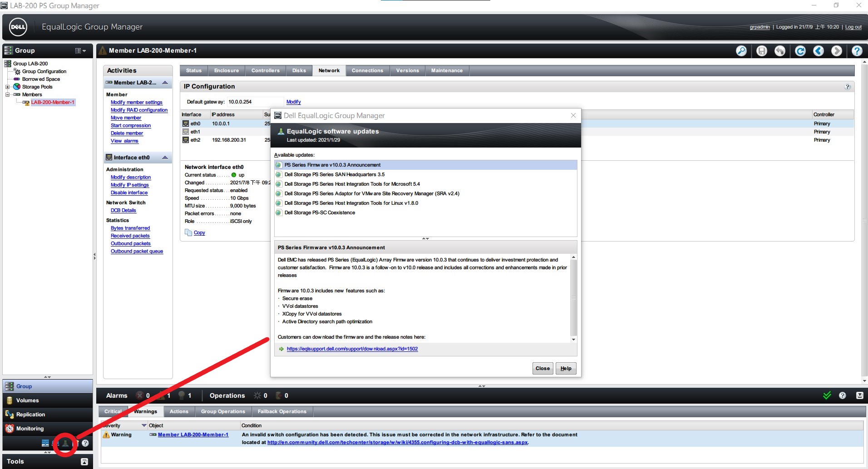Switch to the Maintenance tab

point(447,70)
